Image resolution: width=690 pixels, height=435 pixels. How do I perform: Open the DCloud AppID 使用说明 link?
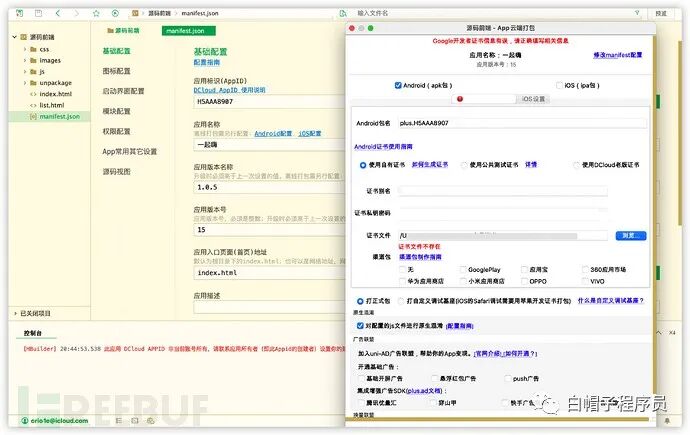pos(229,90)
